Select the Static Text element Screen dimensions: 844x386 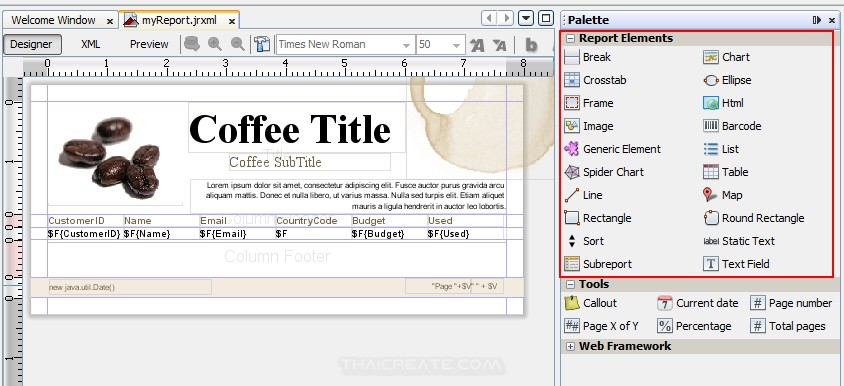739,241
